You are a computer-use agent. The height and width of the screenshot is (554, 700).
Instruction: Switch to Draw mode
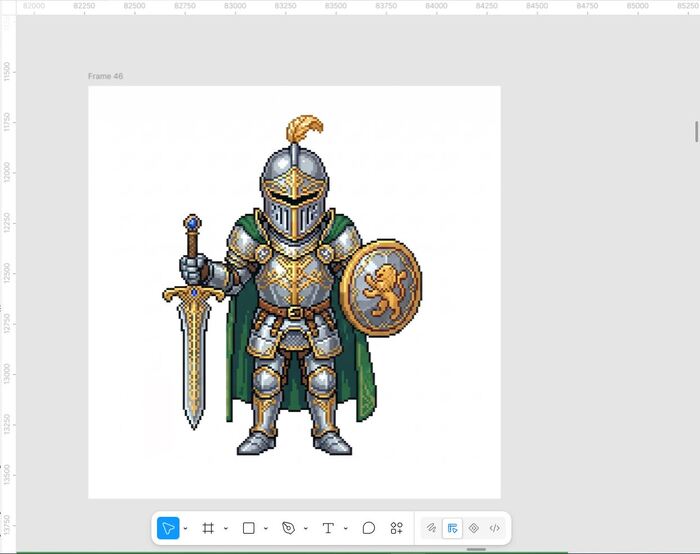point(431,528)
